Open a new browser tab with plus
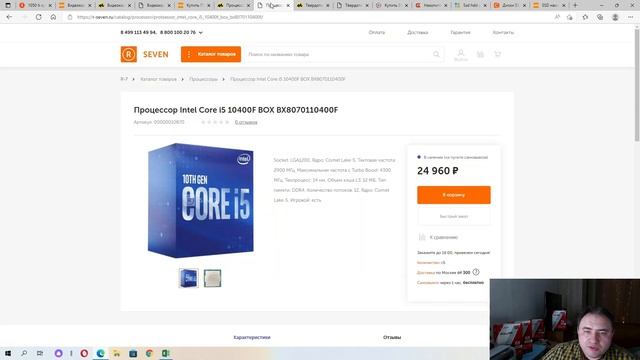This screenshot has height=360, width=640. (x=576, y=5)
